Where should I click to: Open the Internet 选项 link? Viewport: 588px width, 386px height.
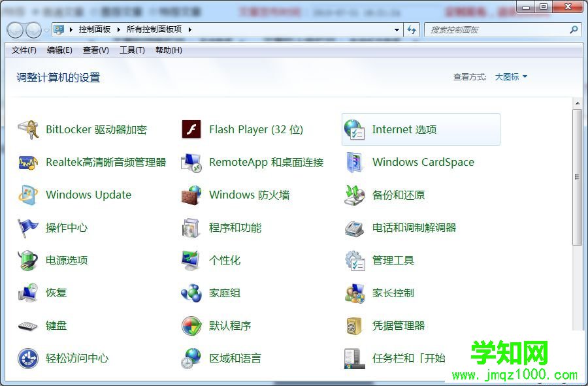(x=404, y=129)
